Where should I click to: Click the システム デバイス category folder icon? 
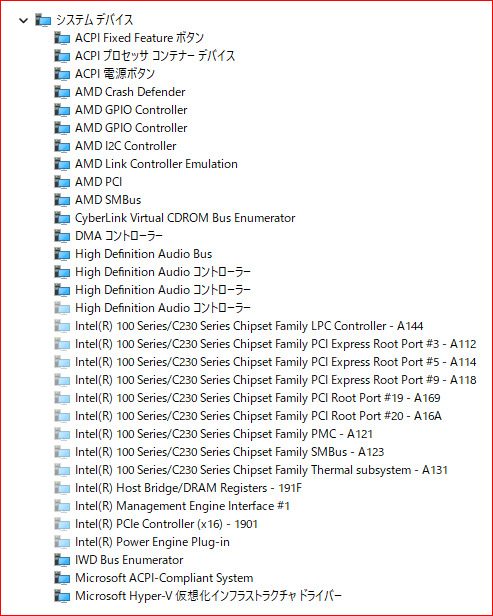(43, 20)
